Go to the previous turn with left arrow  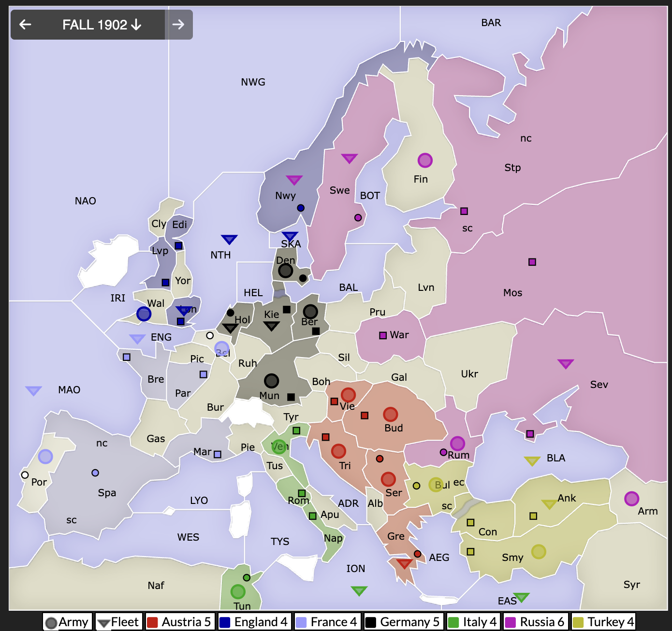tap(25, 25)
